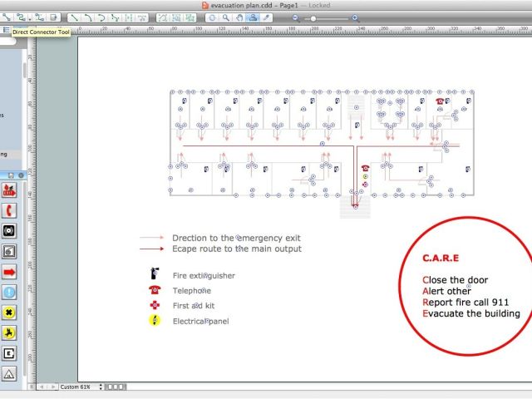The height and width of the screenshot is (399, 532).
Task: Pick the eyedropper tool in toolbar
Action: coord(266,17)
